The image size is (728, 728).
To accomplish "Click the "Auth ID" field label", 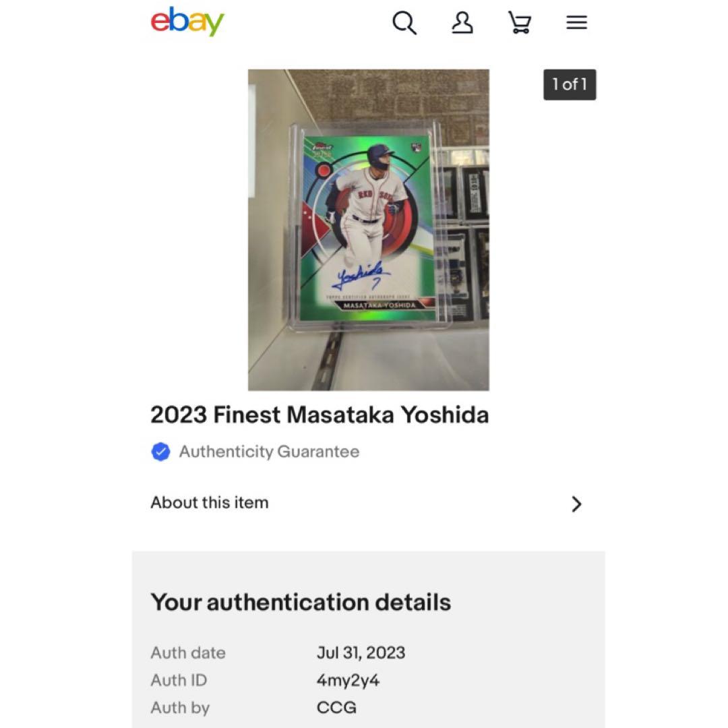I will (x=179, y=680).
